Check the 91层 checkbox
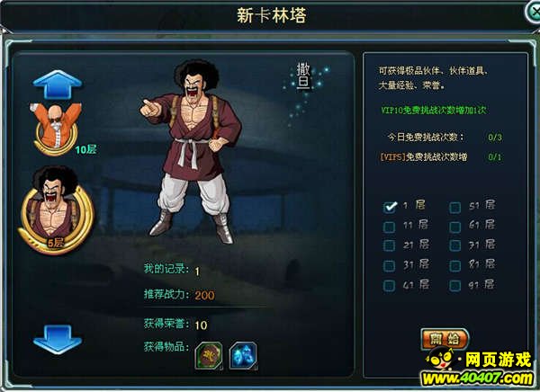This screenshot has height=392, width=540. click(454, 286)
